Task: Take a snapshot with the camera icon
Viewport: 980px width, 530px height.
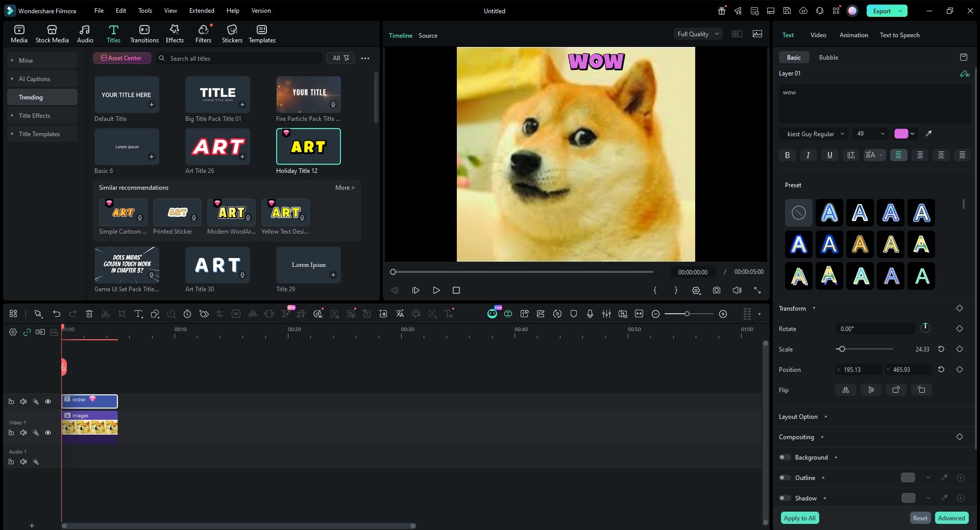Action: click(716, 290)
